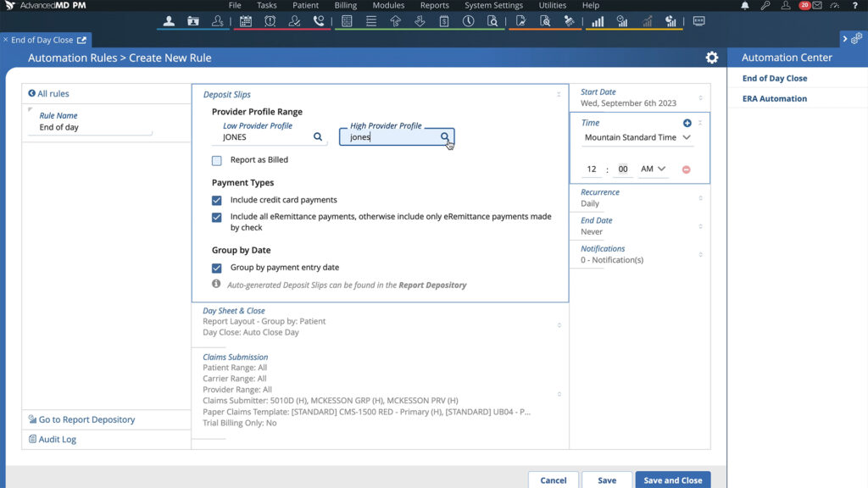Open the Mountain Standard Time dropdown
Viewport: 868px width, 488px height.
[x=637, y=137]
